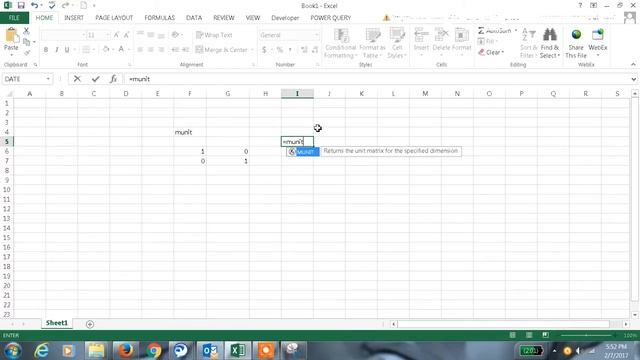Open the Name Box dropdown
Viewport: 640px width, 360px height.
pos(48,79)
